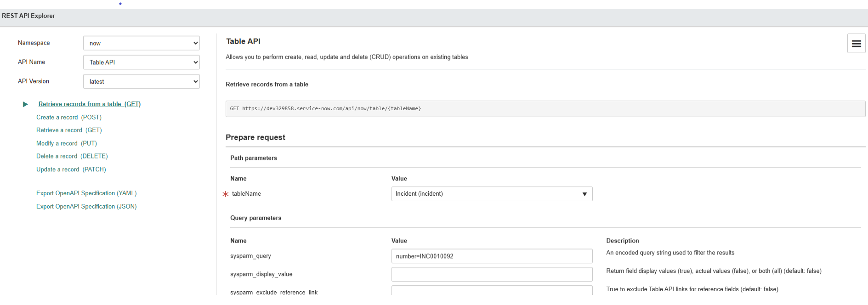This screenshot has width=868, height=305.
Task: Select Delete a record (DELETE)
Action: [72, 156]
